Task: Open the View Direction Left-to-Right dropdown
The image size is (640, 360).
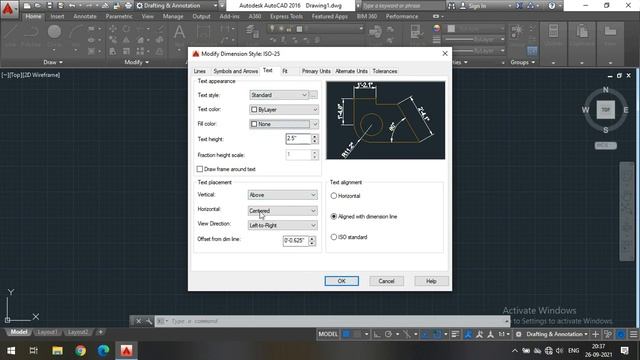Action: point(282,225)
